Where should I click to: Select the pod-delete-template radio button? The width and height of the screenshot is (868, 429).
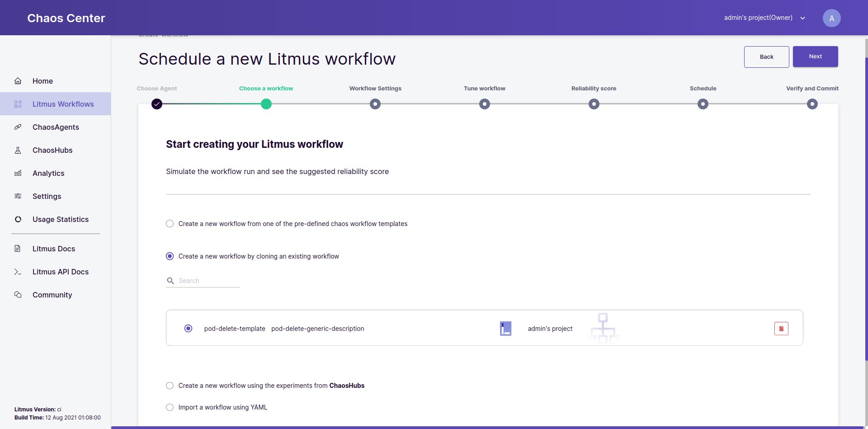[189, 329]
